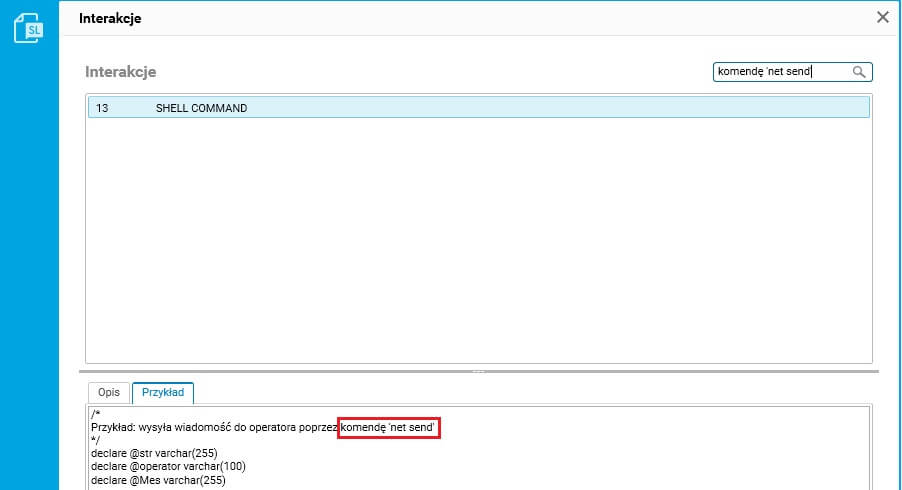Viewport: 902px width, 490px height.
Task: Click the SL document icon in sidebar
Action: click(28, 28)
